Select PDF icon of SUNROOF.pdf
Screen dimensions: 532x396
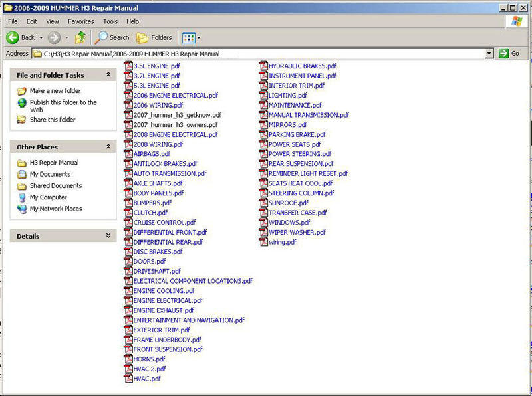pyautogui.click(x=263, y=203)
